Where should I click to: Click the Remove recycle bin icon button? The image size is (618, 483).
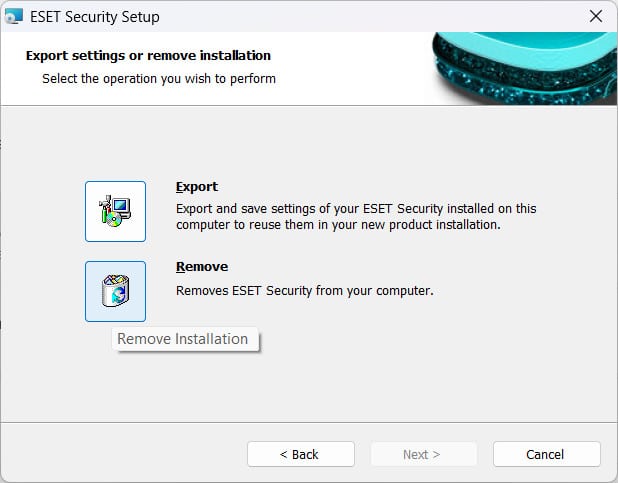[x=115, y=291]
